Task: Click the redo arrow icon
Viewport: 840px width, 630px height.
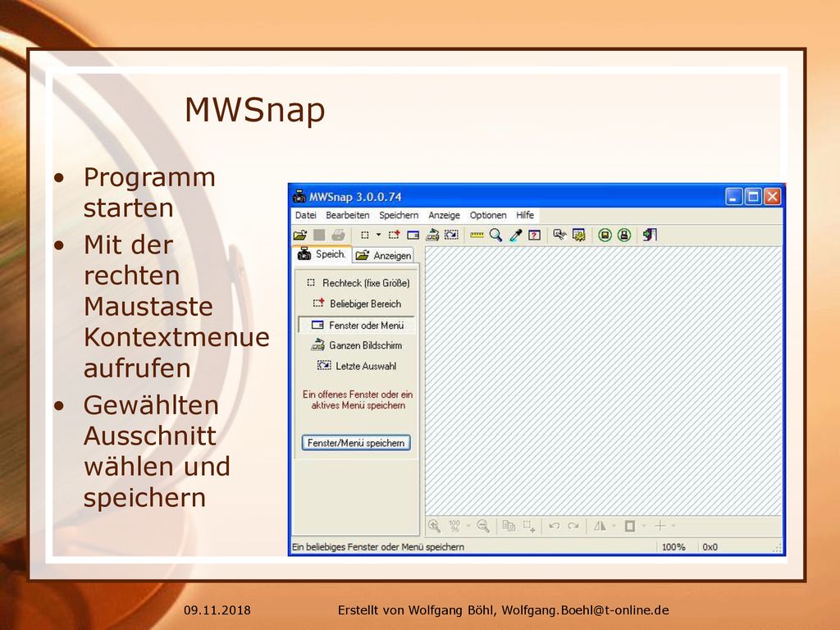Action: [x=573, y=526]
